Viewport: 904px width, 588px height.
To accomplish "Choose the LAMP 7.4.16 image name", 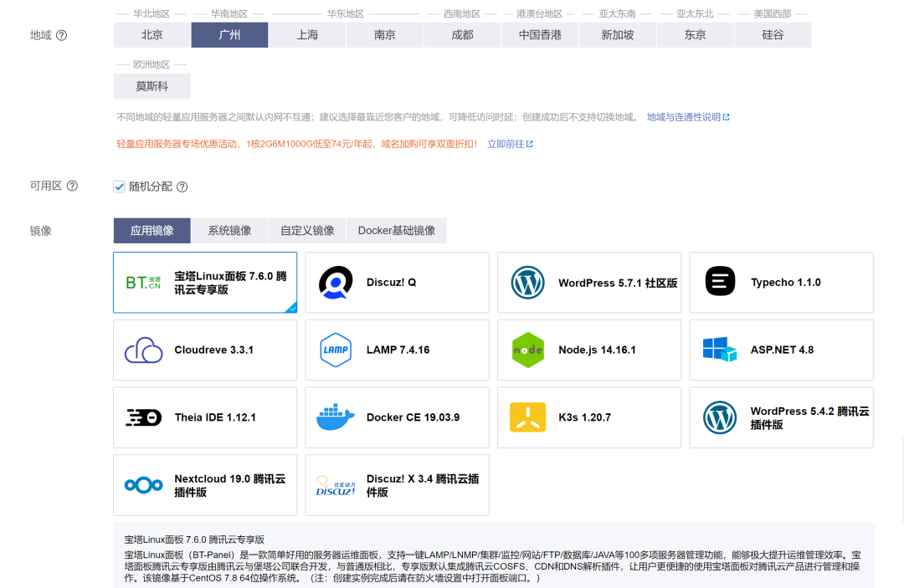I will pos(398,350).
